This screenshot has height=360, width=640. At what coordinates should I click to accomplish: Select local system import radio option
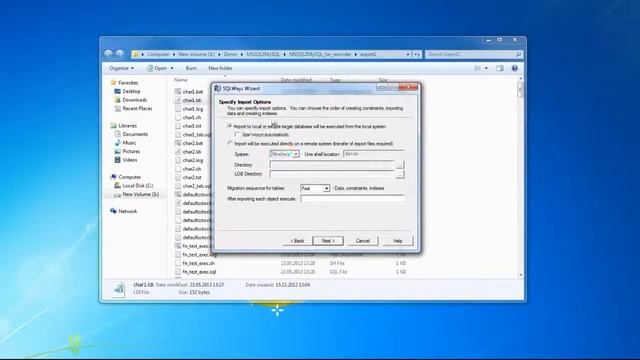tap(230, 126)
